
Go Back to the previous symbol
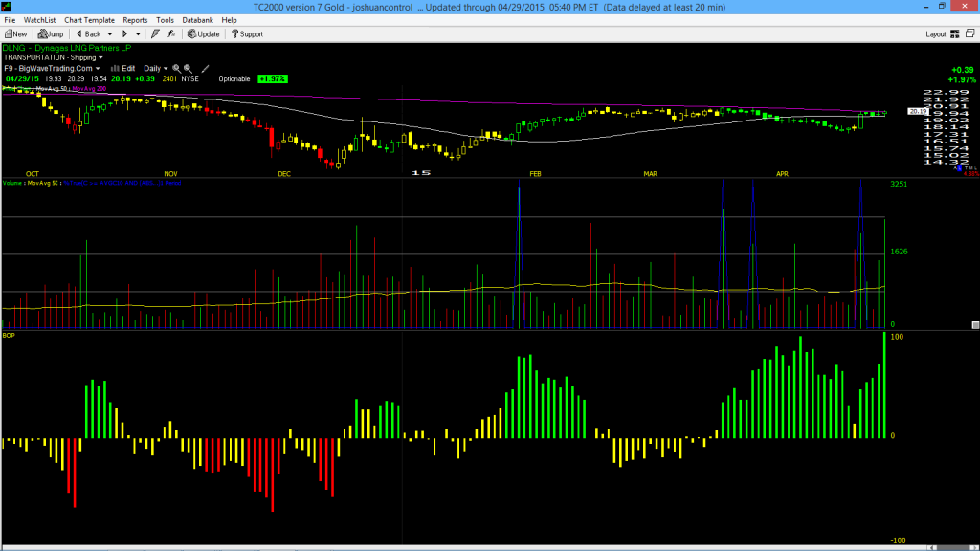pos(88,34)
